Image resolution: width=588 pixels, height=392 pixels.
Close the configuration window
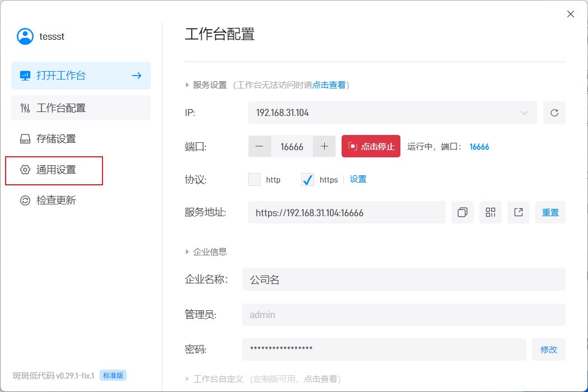[x=570, y=14]
